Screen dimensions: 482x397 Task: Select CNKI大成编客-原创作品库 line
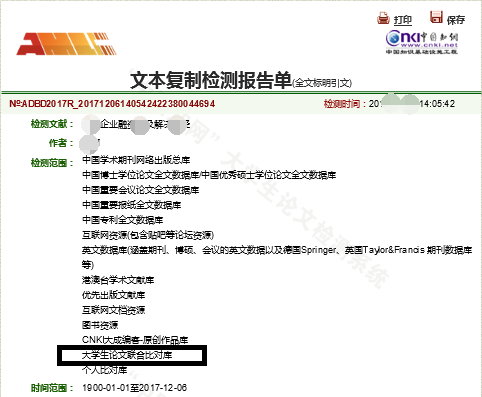[135, 340]
